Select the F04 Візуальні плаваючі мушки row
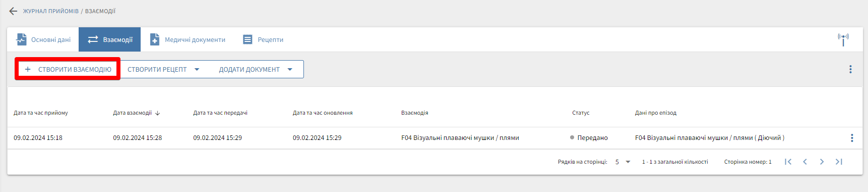The image size is (868, 192). (435, 138)
